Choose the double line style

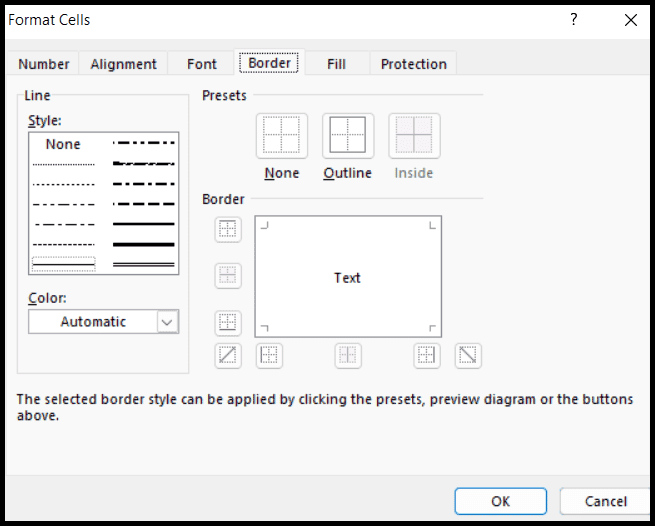click(143, 264)
